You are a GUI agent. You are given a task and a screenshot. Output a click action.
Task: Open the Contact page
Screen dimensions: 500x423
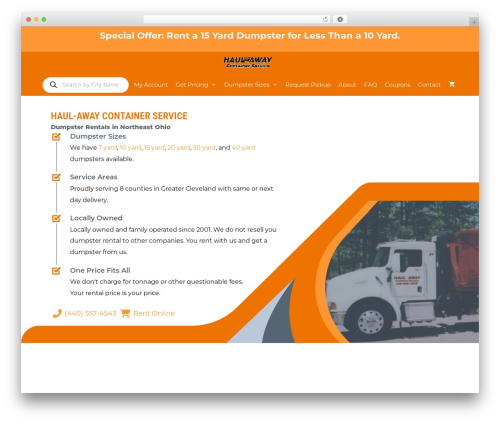tap(429, 85)
